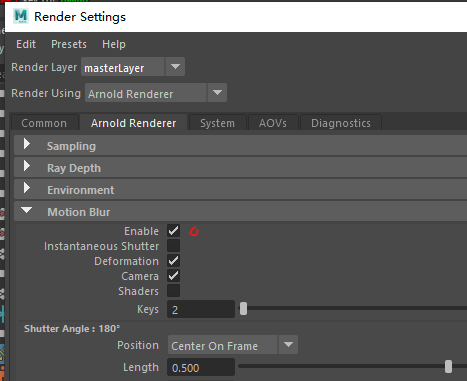The image size is (467, 381).
Task: Open the AOVs tab
Action: click(273, 123)
